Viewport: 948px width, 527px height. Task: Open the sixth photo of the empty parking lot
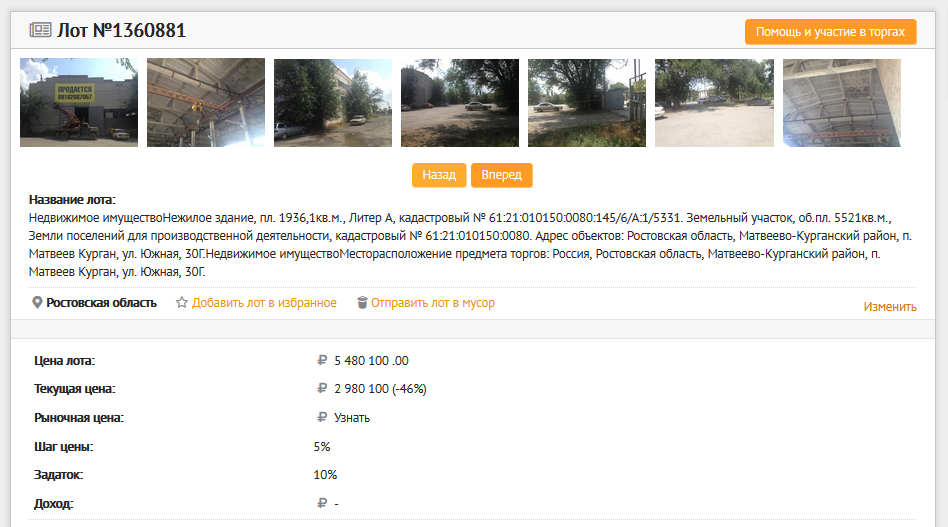tap(714, 103)
